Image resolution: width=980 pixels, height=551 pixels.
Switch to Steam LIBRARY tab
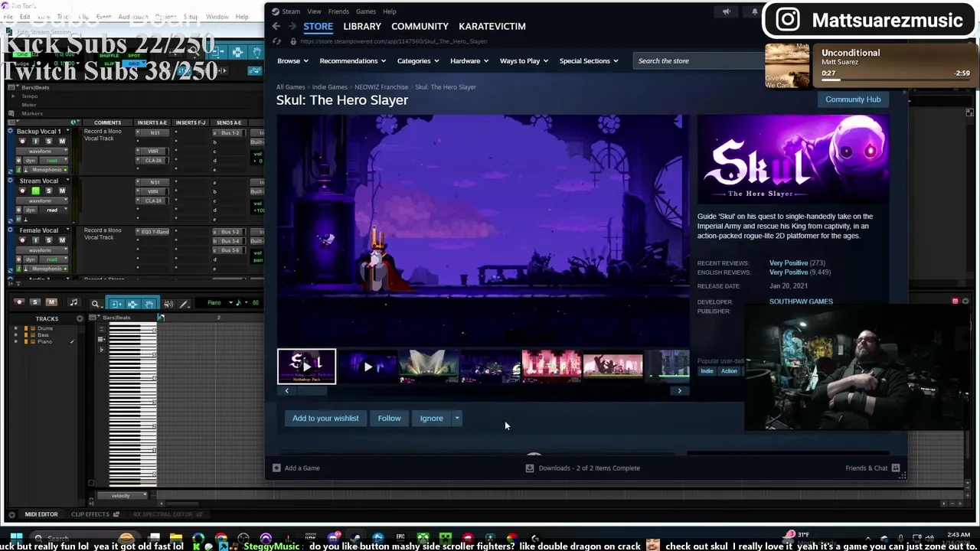click(362, 26)
